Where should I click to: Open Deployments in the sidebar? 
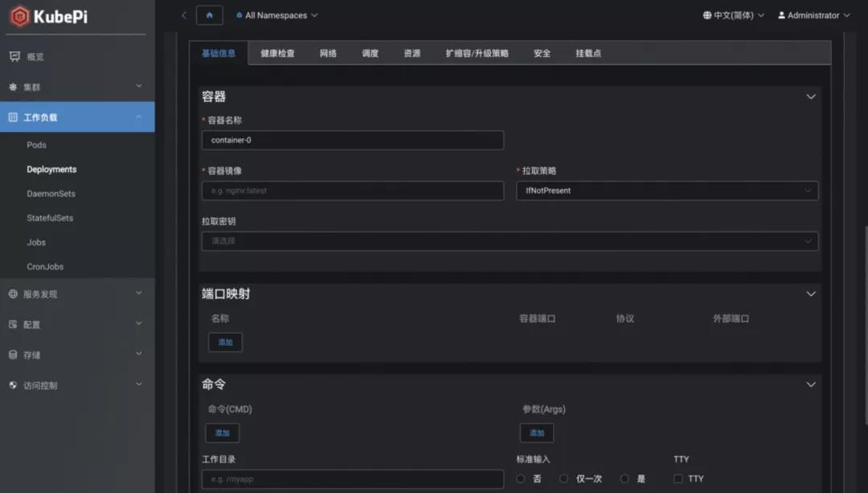[x=51, y=170]
